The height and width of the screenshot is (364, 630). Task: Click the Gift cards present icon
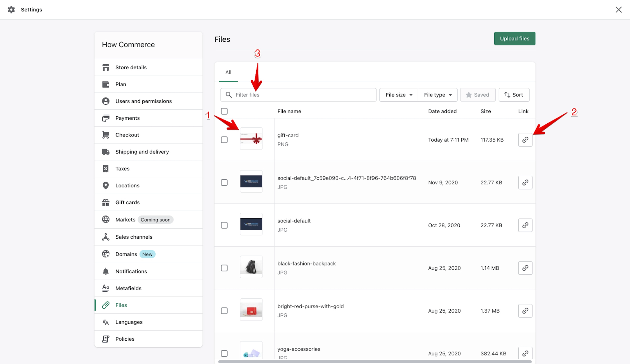point(106,202)
